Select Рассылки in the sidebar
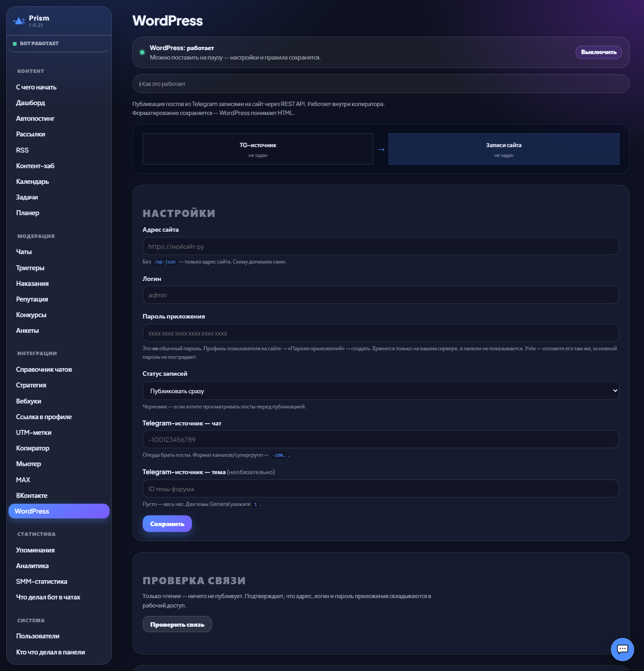 30,134
